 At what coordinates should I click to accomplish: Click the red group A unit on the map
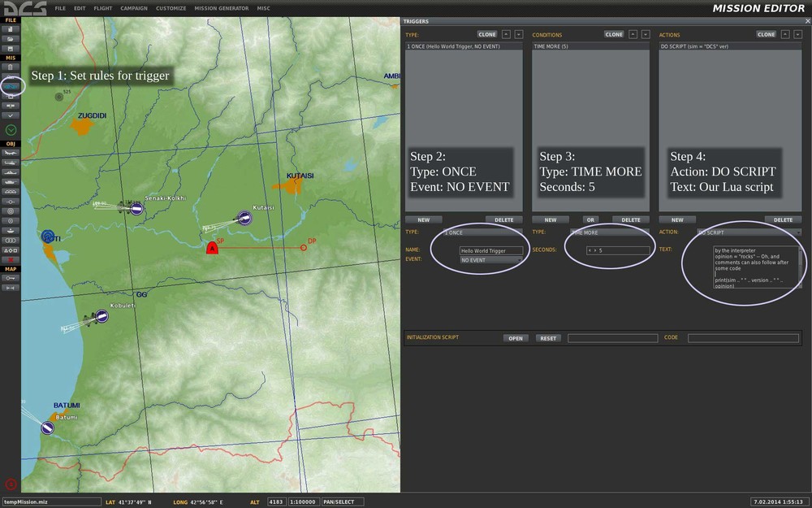tap(212, 248)
